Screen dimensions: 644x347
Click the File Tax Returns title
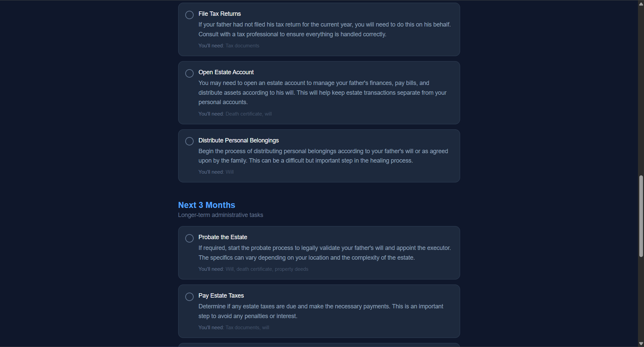pyautogui.click(x=219, y=14)
